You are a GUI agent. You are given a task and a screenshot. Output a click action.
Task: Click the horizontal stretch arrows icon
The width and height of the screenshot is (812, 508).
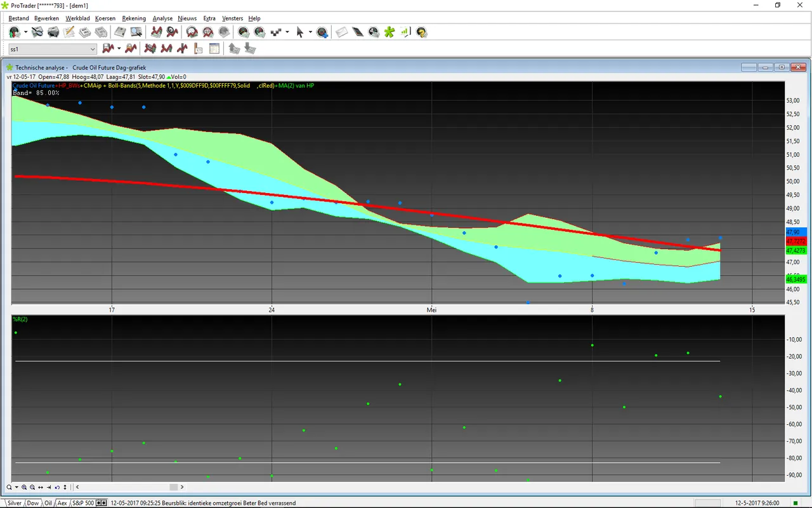click(41, 487)
